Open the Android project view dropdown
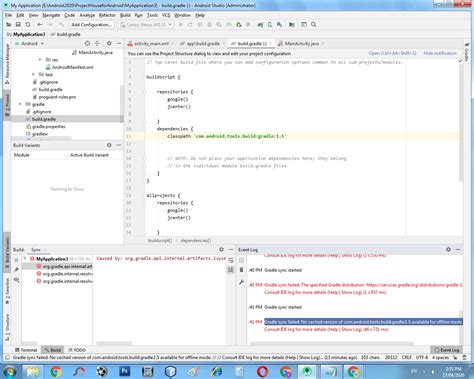Image resolution: width=474 pixels, height=379 pixels. click(29, 44)
